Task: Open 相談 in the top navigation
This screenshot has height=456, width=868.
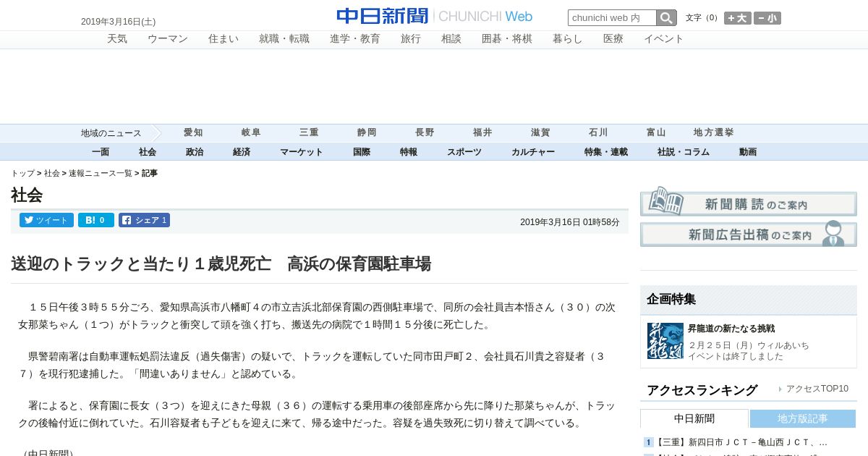Action: coord(451,39)
